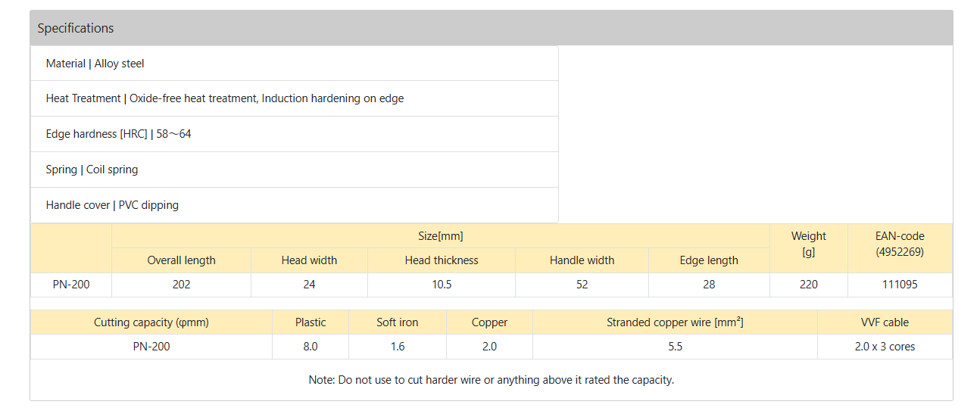Click the Cutting capacity header cell
Screen dimensions: 980x414
tap(151, 322)
